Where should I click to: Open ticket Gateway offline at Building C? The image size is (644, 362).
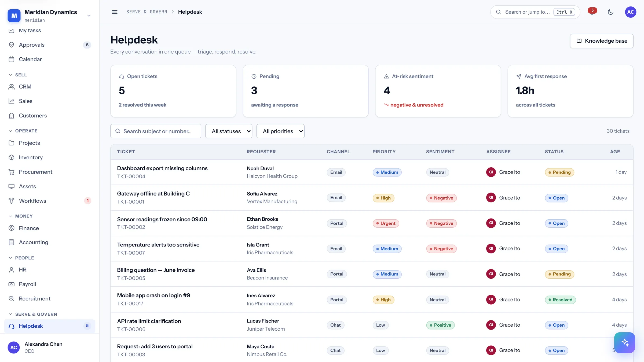coord(153,194)
